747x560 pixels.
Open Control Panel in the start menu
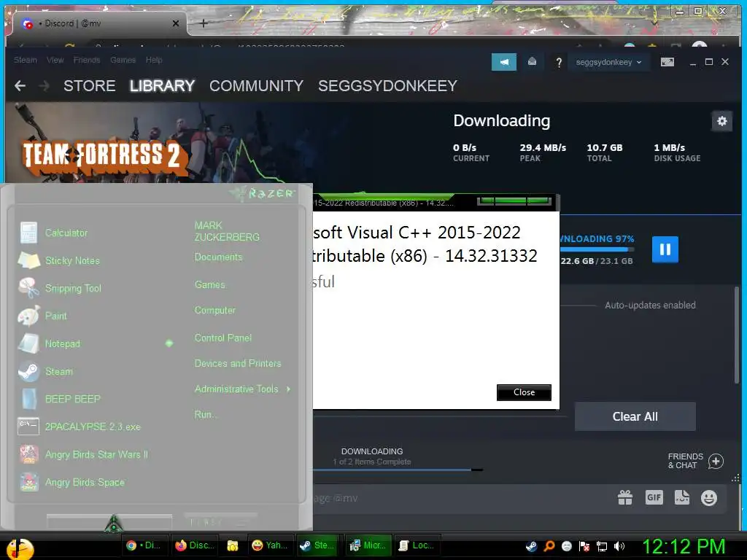coord(223,338)
